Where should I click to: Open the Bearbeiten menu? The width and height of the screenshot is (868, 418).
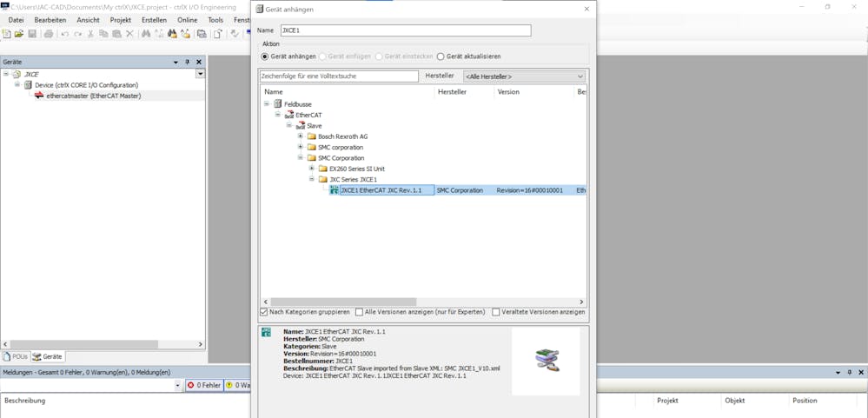(50, 20)
